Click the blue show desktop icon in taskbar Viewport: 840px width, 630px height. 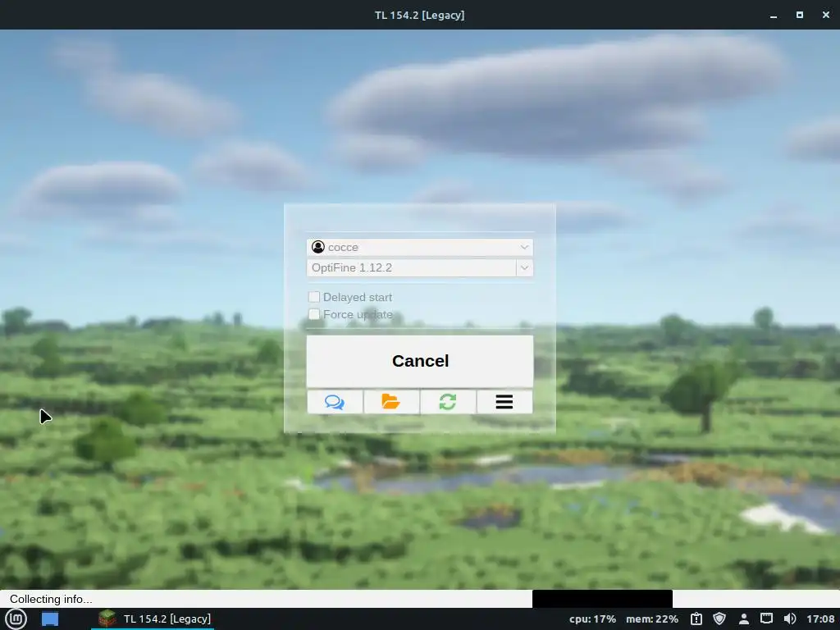(50, 619)
